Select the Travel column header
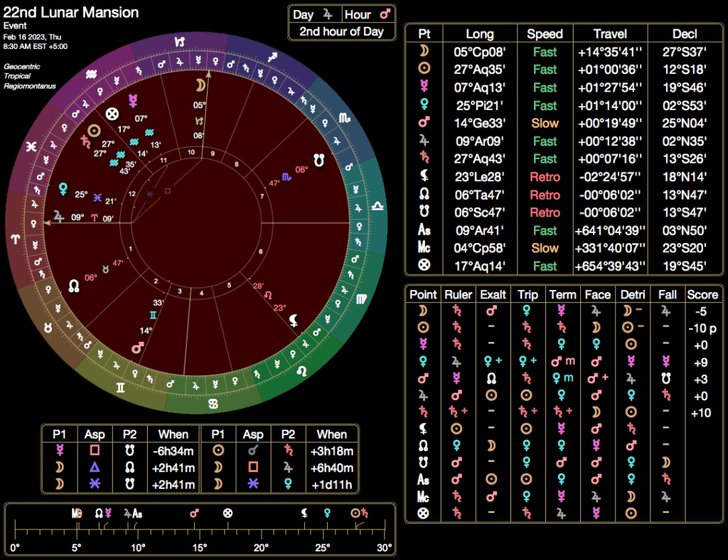The image size is (728, 560). (x=611, y=34)
